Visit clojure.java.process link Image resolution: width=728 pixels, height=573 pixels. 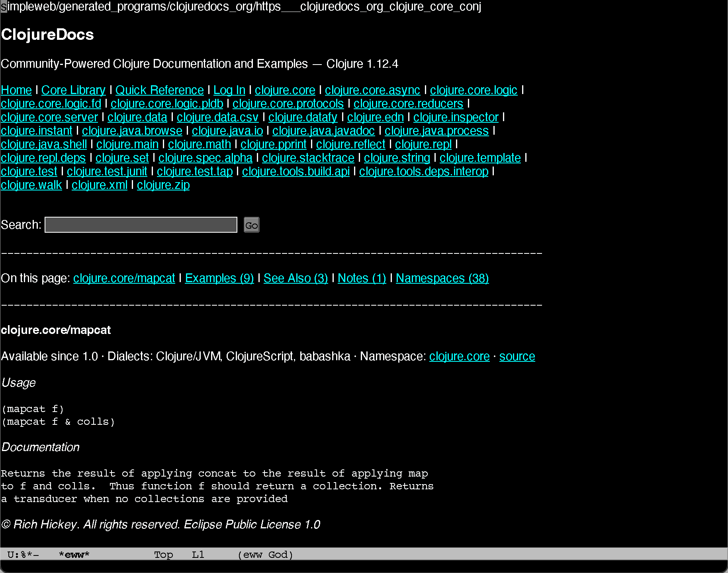[436, 131]
